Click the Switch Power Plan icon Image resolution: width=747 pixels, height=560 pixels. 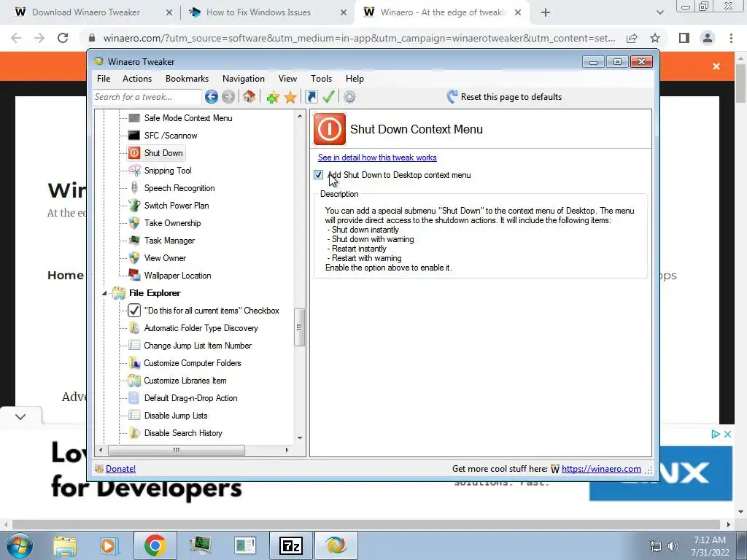point(134,205)
